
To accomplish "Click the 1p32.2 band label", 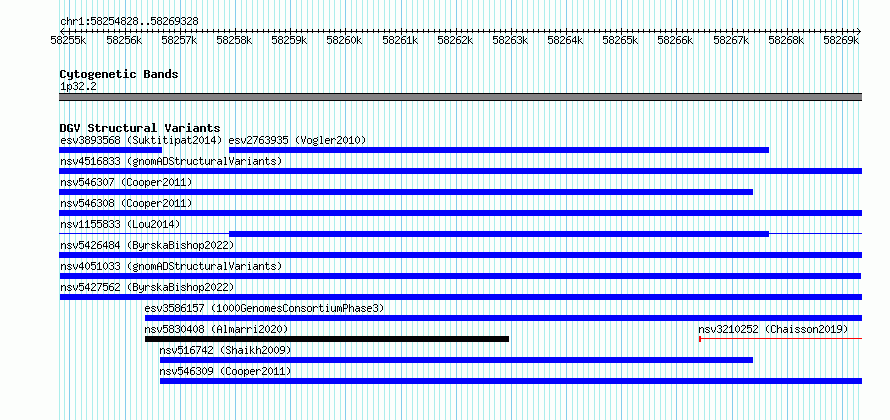I will tap(78, 86).
